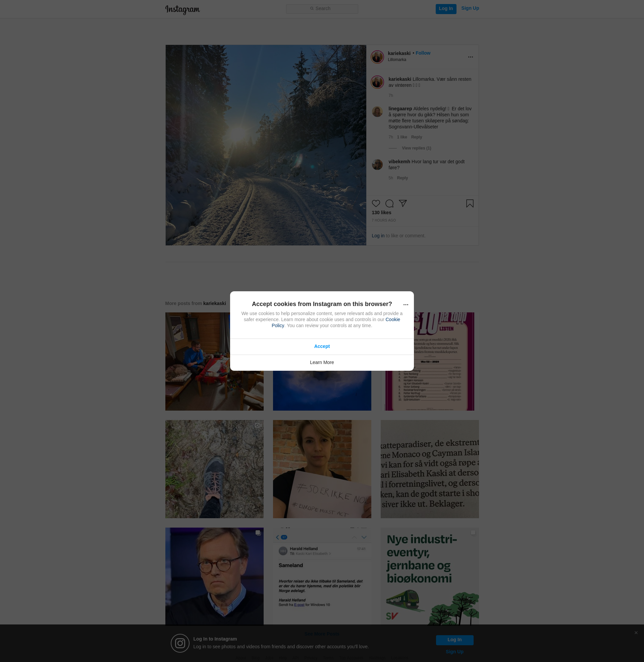Click Sign Up in bottom banner
Screen dimensions: 644x662
tap(454, 652)
